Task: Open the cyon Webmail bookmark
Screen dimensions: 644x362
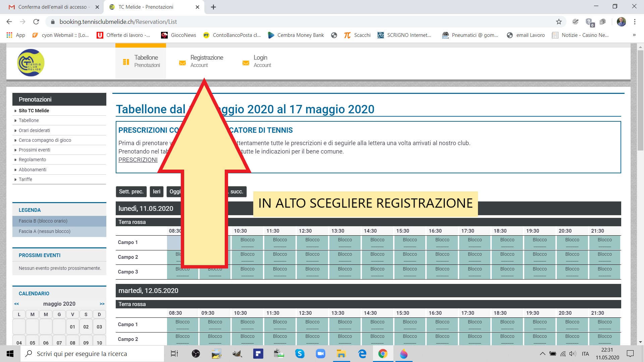Action: click(60, 35)
